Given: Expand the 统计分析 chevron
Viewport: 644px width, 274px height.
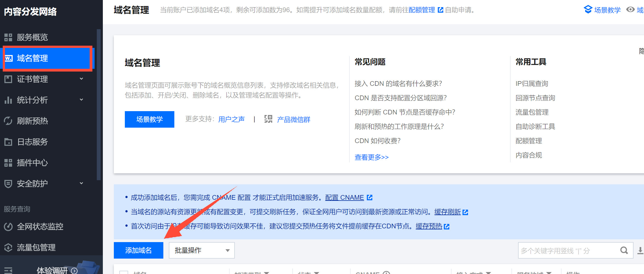Looking at the screenshot, I should pos(81,100).
